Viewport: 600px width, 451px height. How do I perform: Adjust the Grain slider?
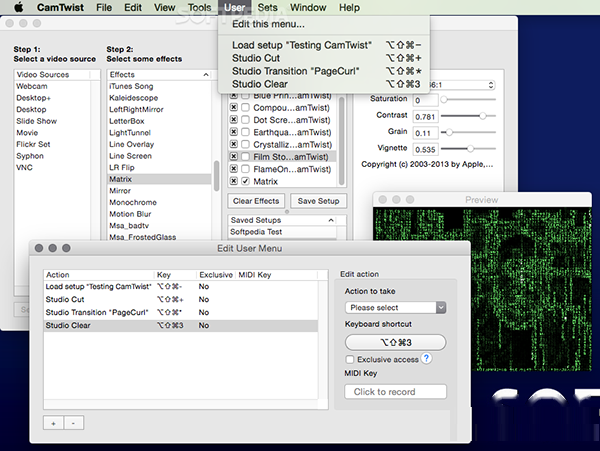click(468, 132)
